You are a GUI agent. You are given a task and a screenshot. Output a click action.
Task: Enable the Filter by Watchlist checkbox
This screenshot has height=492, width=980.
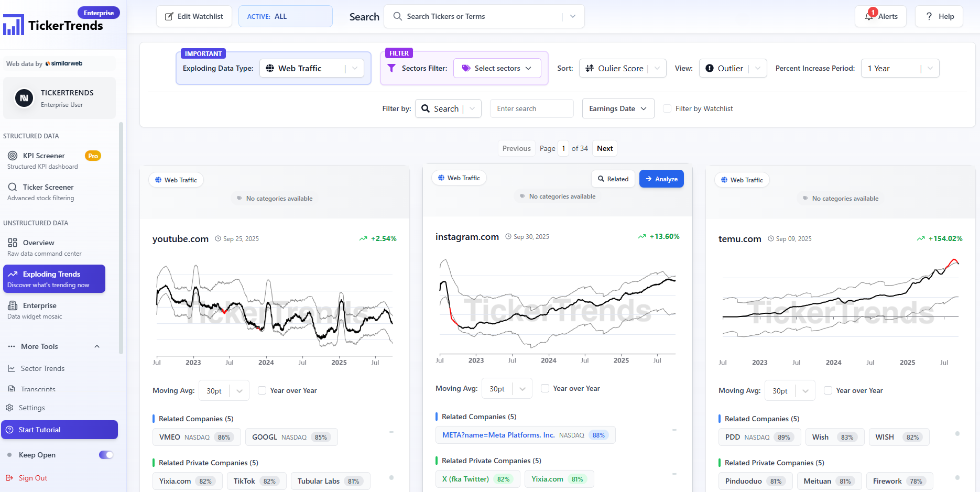coord(667,108)
